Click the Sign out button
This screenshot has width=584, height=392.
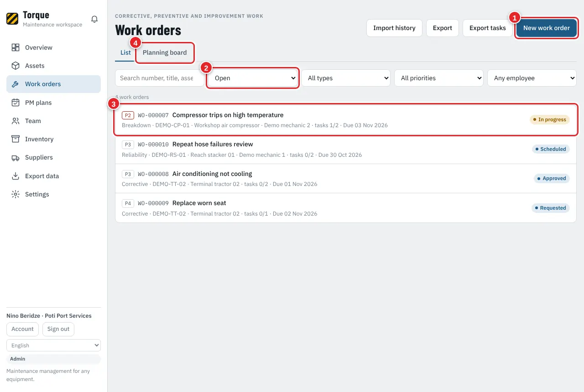[58, 329]
